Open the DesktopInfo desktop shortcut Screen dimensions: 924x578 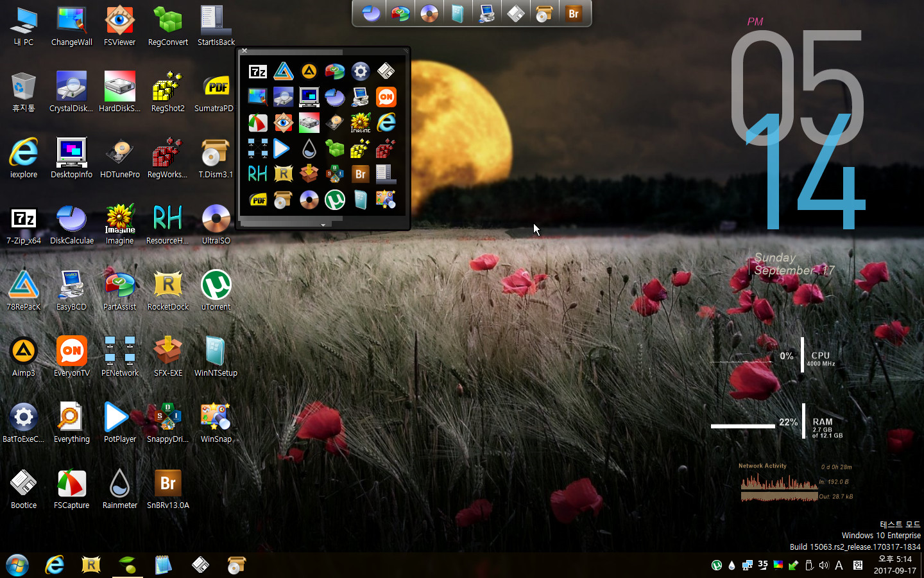[x=72, y=159]
